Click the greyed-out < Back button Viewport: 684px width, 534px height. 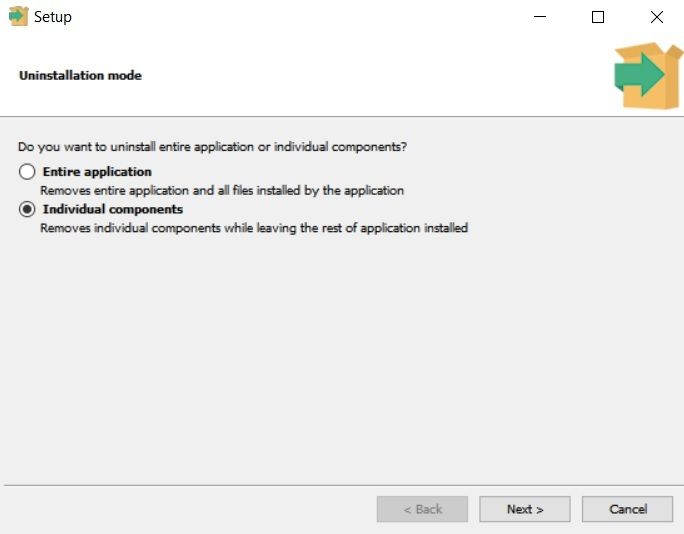(x=422, y=509)
